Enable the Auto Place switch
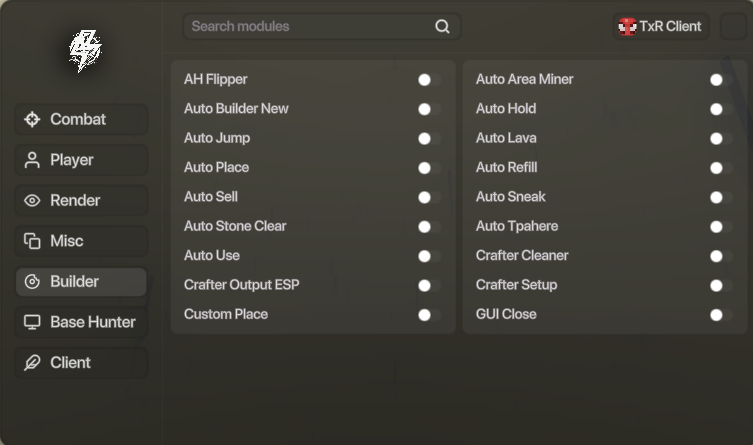The image size is (753, 445). [429, 168]
